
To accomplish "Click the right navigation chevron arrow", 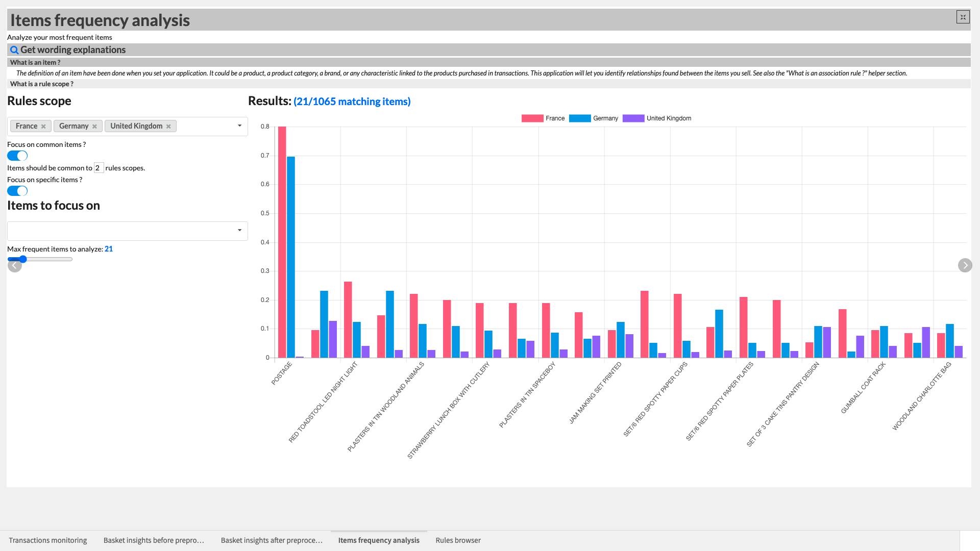I will coord(965,265).
